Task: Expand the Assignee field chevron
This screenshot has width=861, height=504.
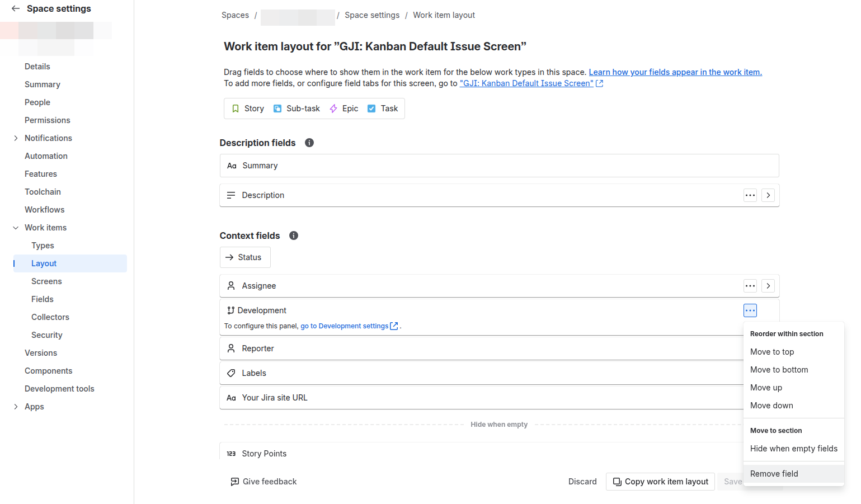Action: tap(769, 286)
